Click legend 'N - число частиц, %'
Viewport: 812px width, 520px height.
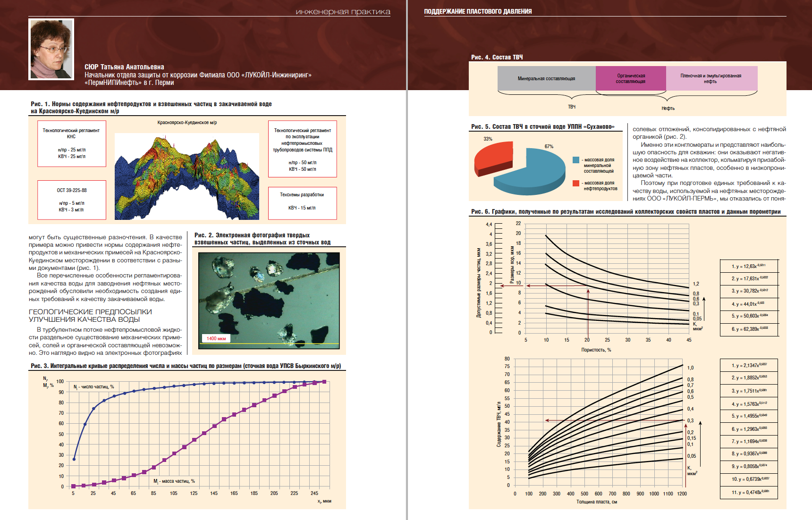pyautogui.click(x=93, y=387)
